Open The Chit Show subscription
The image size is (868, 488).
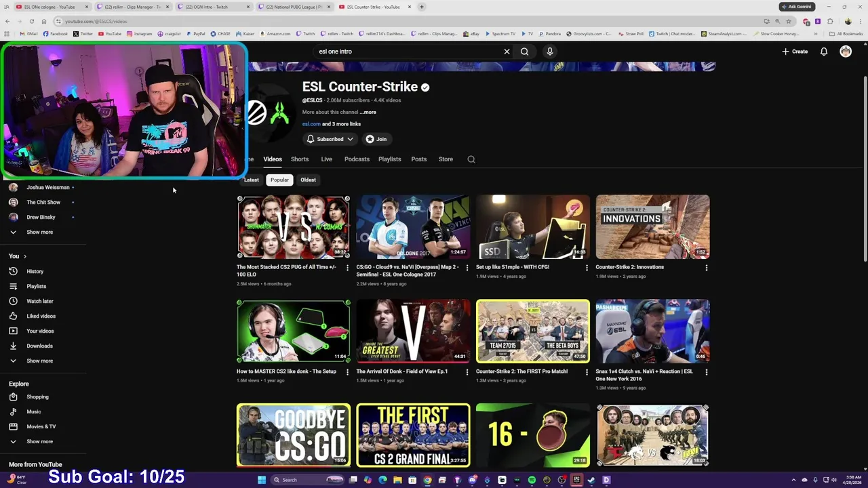point(44,202)
